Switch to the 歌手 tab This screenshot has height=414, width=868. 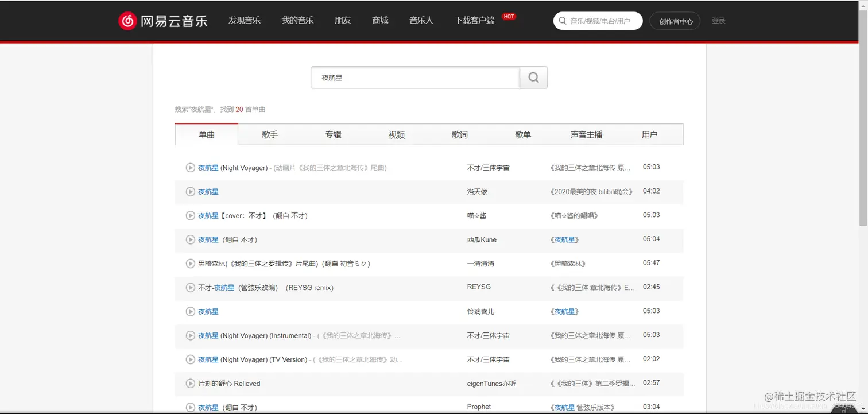point(270,134)
